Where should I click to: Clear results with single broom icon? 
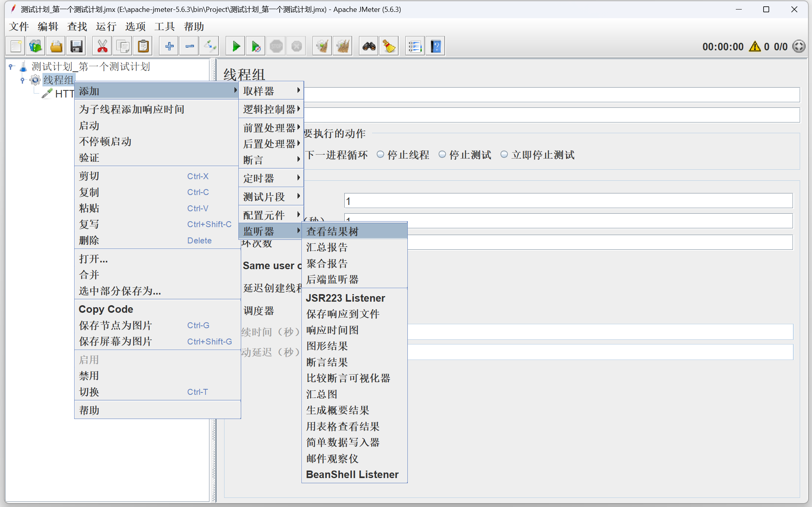click(322, 46)
